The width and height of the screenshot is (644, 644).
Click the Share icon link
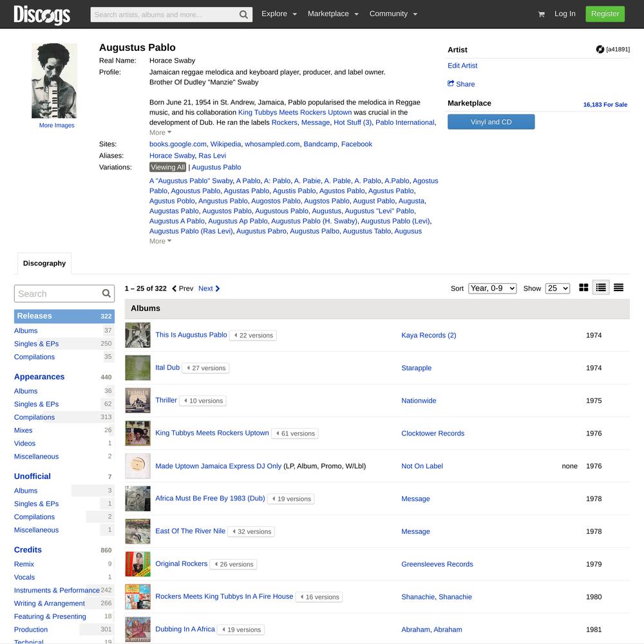[x=461, y=84]
